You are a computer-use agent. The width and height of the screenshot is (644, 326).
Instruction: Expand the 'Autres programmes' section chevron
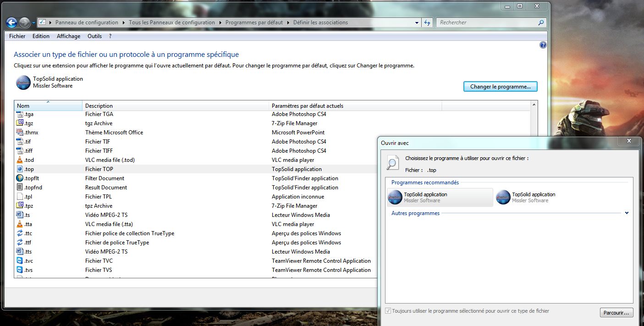pyautogui.click(x=627, y=213)
